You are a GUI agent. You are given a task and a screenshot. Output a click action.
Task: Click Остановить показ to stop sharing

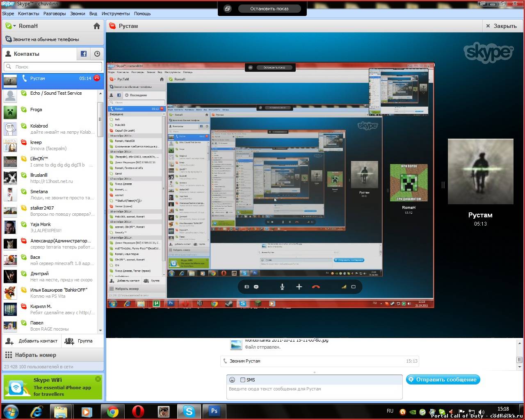pyautogui.click(x=269, y=9)
